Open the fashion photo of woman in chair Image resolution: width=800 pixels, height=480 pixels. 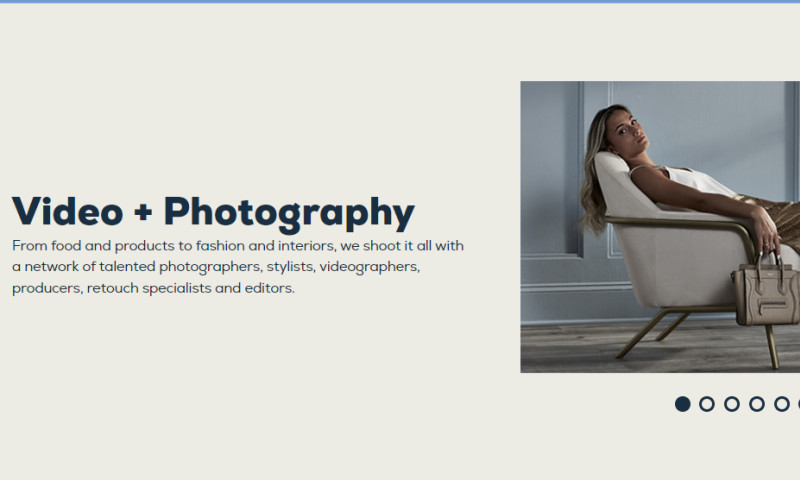pos(660,226)
